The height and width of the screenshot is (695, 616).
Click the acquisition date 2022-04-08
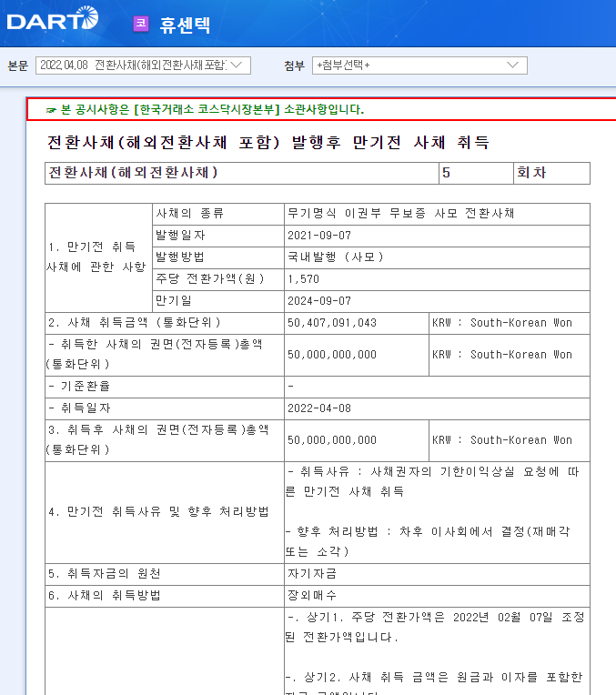(319, 408)
